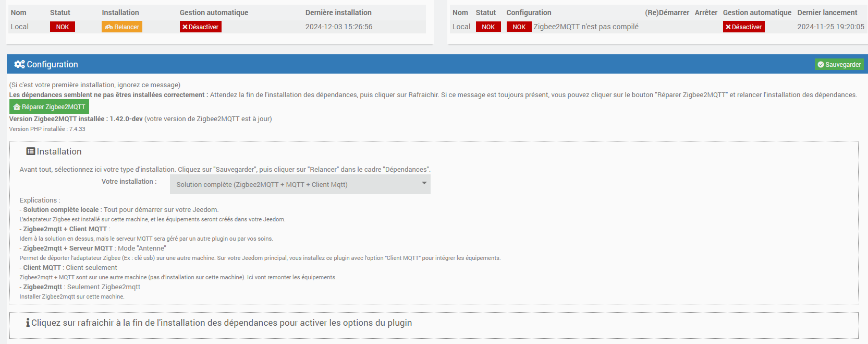
Task: Click the 'Zigbee2mqtt + Client MQTT' explanation
Action: (65, 229)
